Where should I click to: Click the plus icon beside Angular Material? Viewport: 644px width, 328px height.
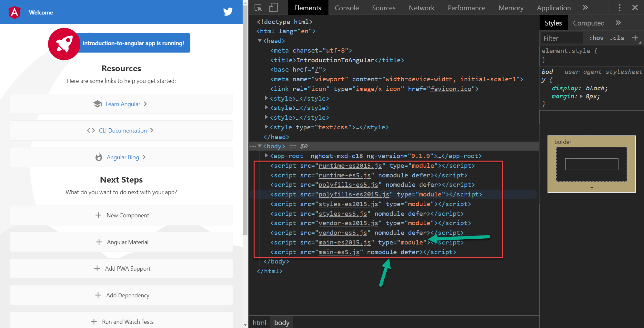point(99,242)
